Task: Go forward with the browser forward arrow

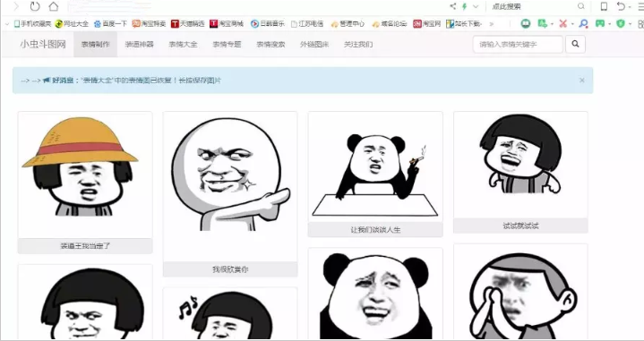Action: 16,6
